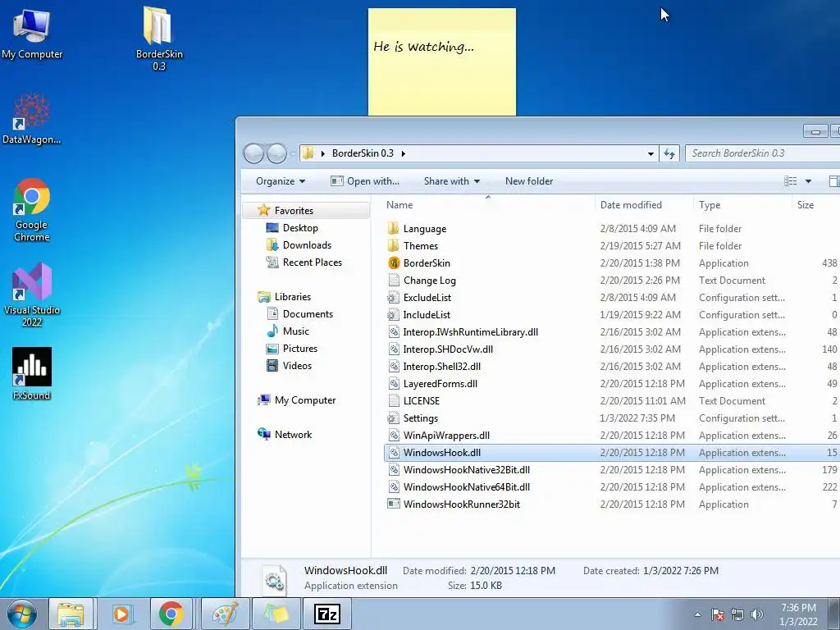
Task: Select the Settings configuration file icon
Action: pos(394,418)
